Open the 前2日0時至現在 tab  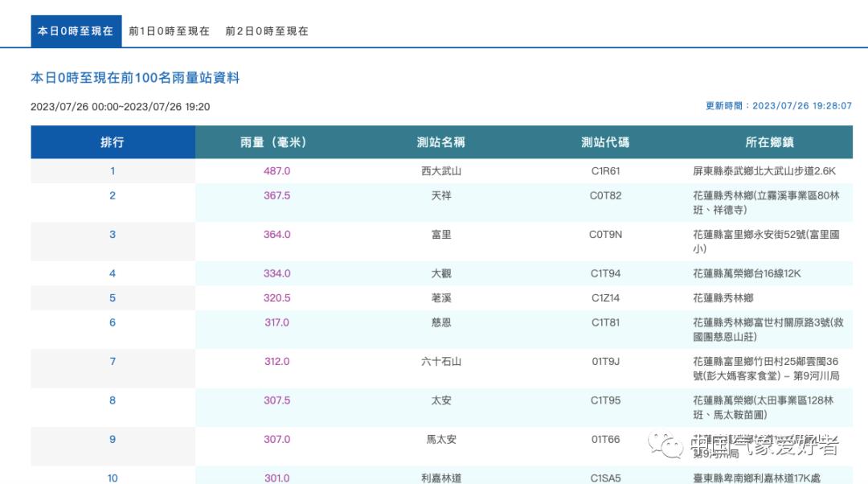267,31
